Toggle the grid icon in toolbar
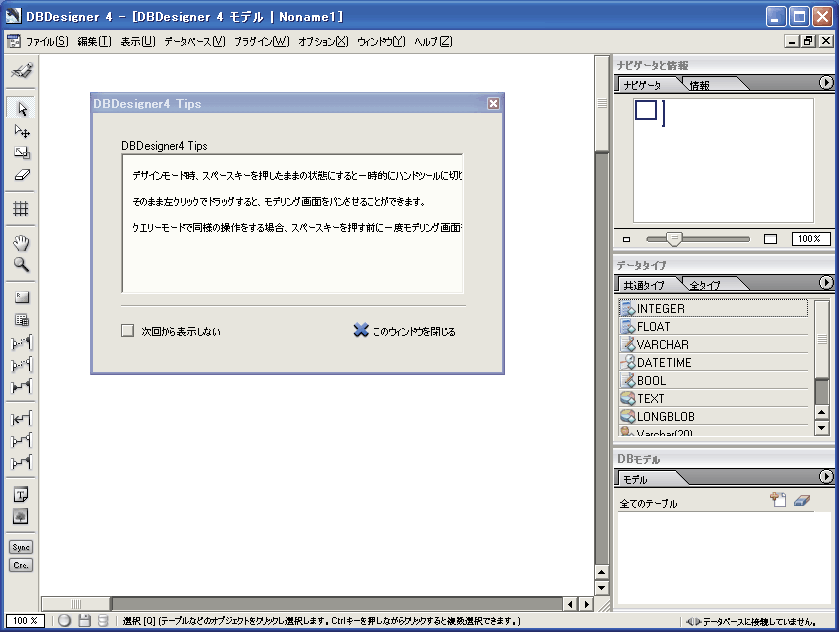 [x=21, y=208]
